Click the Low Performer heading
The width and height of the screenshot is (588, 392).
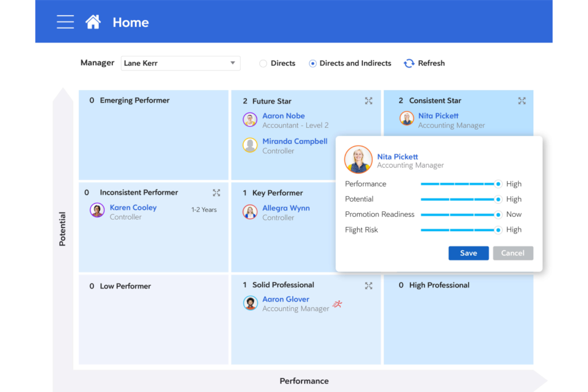pyautogui.click(x=125, y=286)
